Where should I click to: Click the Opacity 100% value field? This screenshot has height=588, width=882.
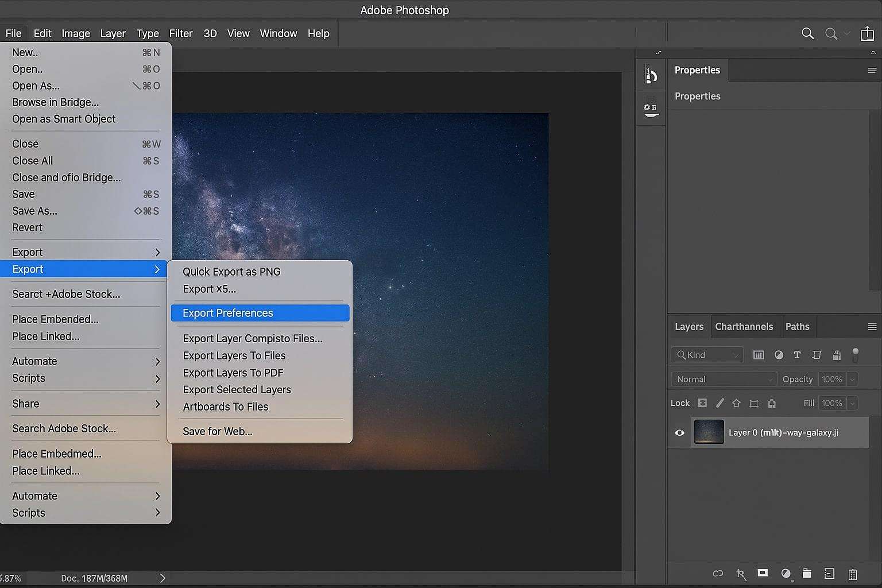(x=831, y=379)
